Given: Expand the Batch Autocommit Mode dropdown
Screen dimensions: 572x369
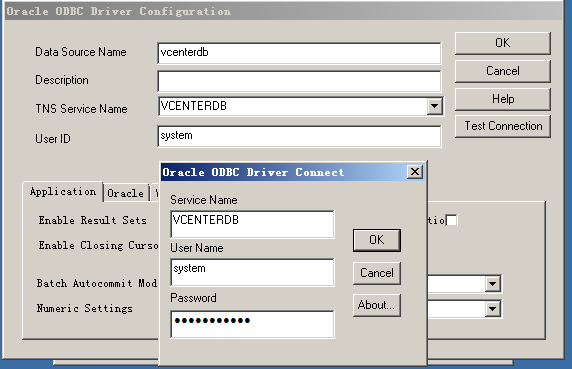Looking at the screenshot, I should pos(492,284).
